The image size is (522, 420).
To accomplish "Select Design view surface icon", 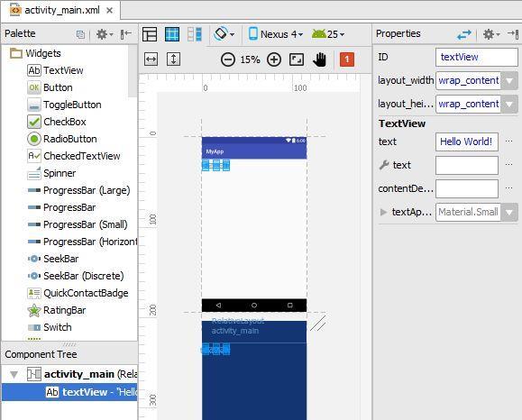I will pos(150,34).
